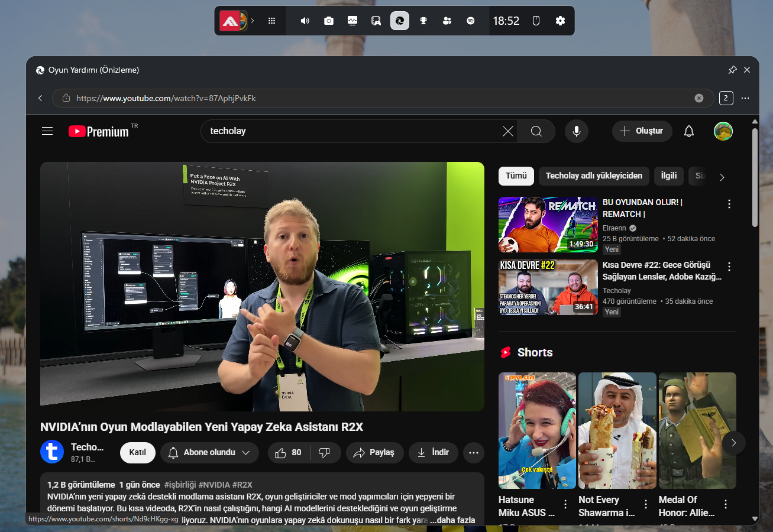The image size is (773, 532).
Task: Open the Game Bar audio widget
Action: 305,21
